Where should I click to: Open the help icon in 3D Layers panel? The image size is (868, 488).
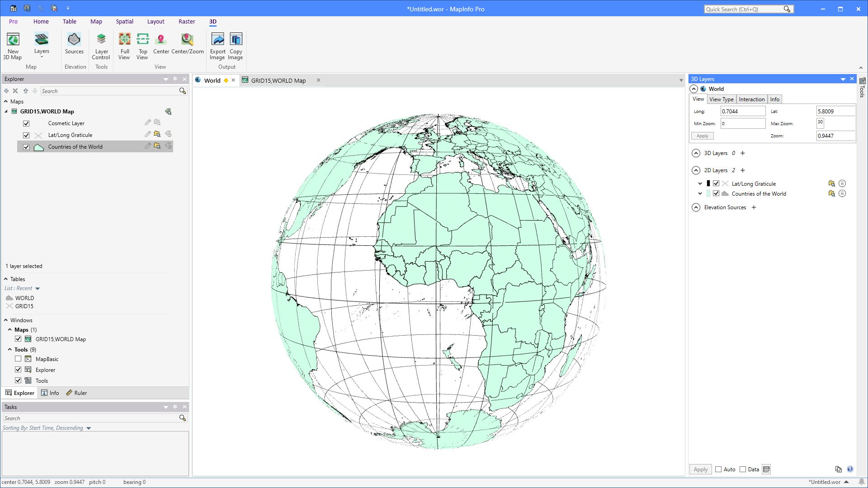point(850,469)
